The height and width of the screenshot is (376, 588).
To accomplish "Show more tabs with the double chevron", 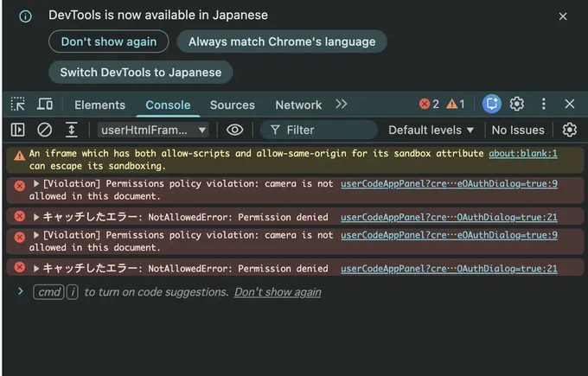I will (342, 104).
